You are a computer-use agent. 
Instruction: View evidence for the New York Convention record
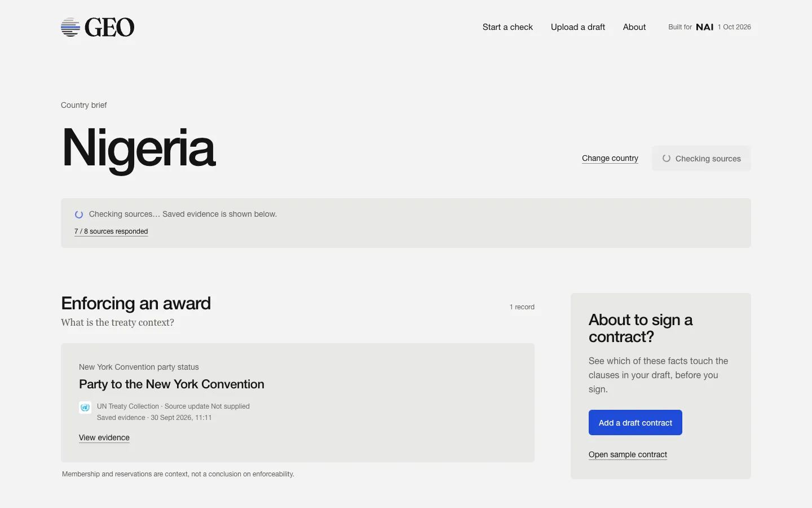click(104, 437)
